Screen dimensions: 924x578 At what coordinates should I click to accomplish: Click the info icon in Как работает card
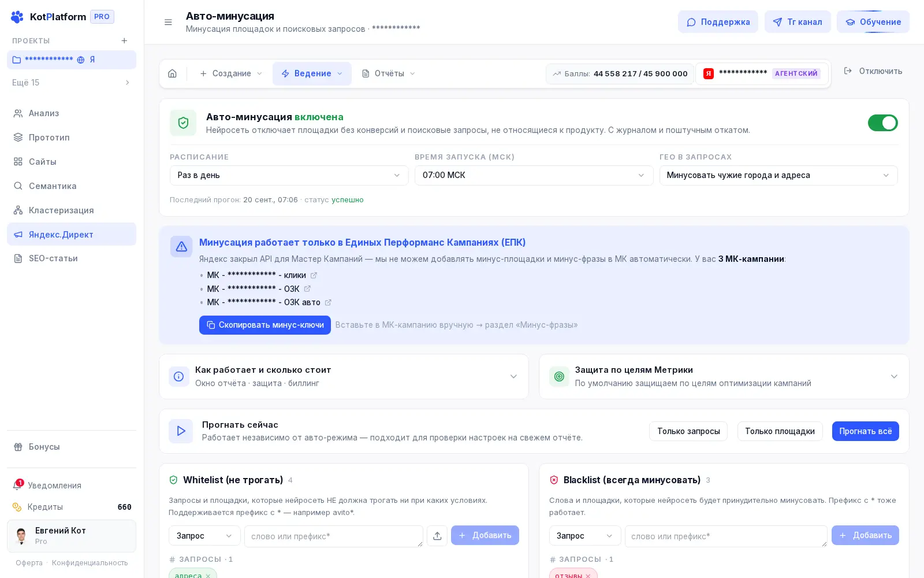pos(179,376)
